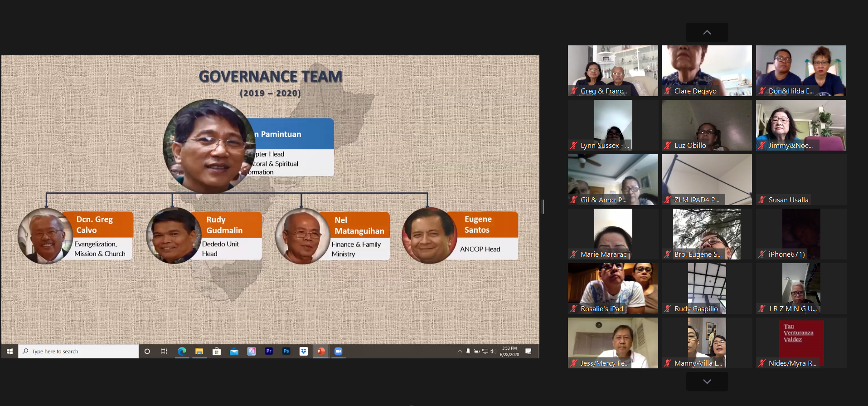The width and height of the screenshot is (868, 406).
Task: Select Greg & Franc... video tile
Action: coord(613,71)
